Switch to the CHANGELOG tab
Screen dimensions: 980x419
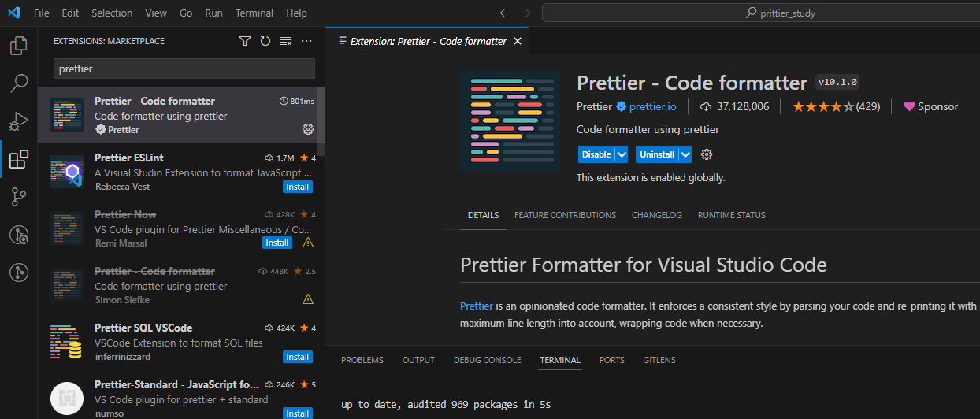click(657, 215)
